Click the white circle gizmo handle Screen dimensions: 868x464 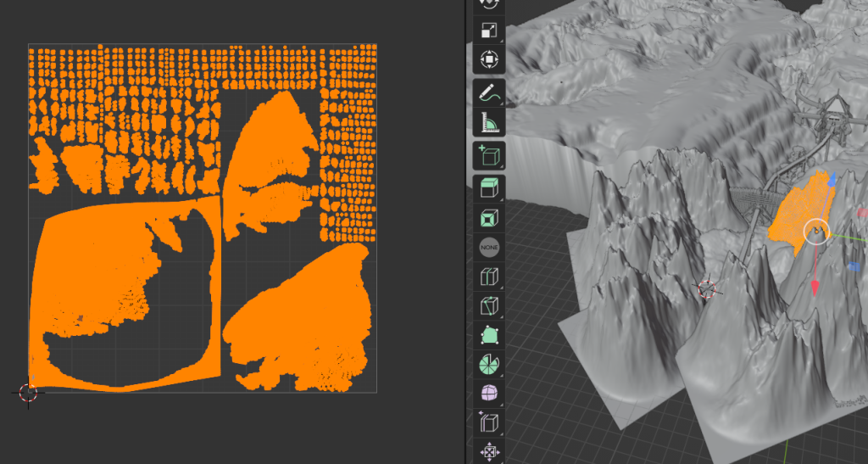[816, 232]
